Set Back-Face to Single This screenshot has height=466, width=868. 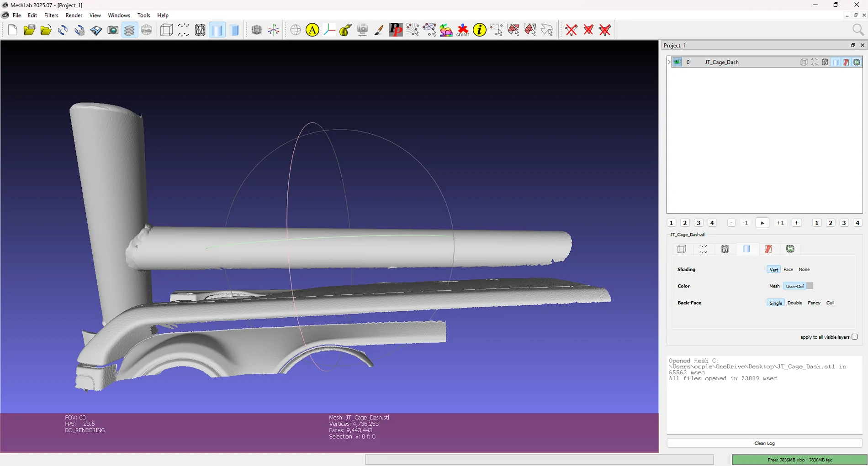(775, 303)
